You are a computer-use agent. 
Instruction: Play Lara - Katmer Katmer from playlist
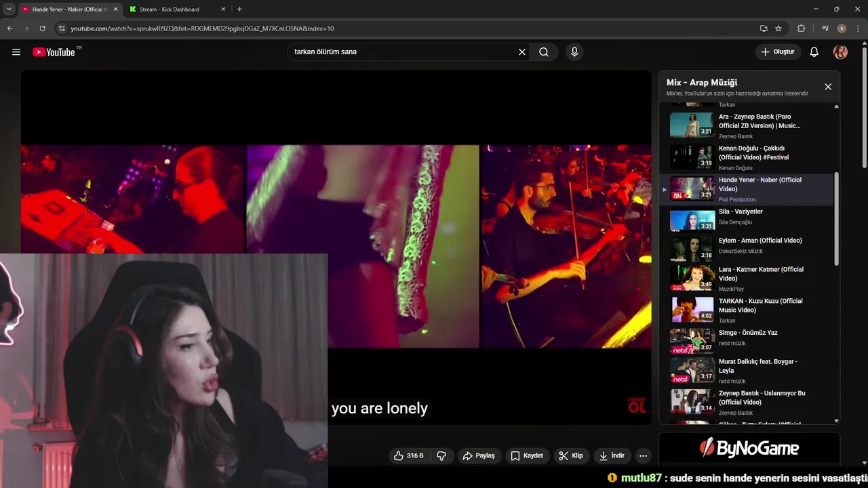pyautogui.click(x=746, y=279)
